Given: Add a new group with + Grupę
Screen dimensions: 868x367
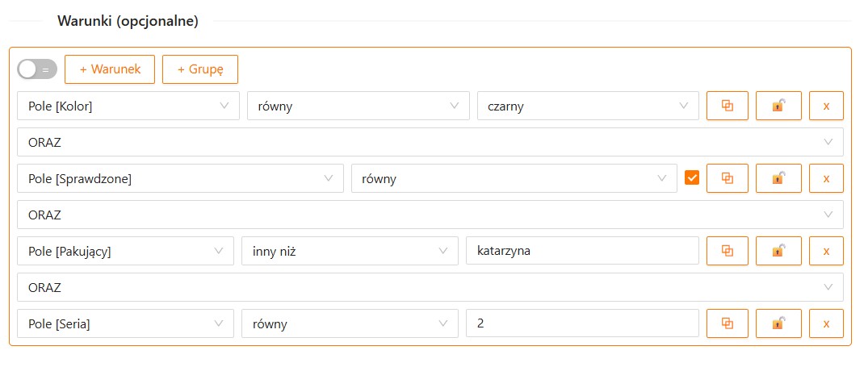Looking at the screenshot, I should tap(199, 69).
